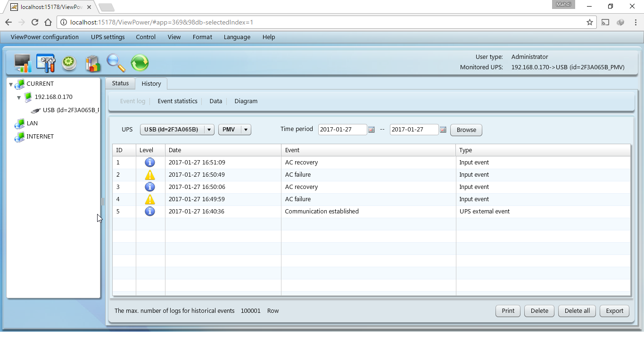
Task: Click the books and chart toolbar icon
Action: pyautogui.click(x=93, y=63)
